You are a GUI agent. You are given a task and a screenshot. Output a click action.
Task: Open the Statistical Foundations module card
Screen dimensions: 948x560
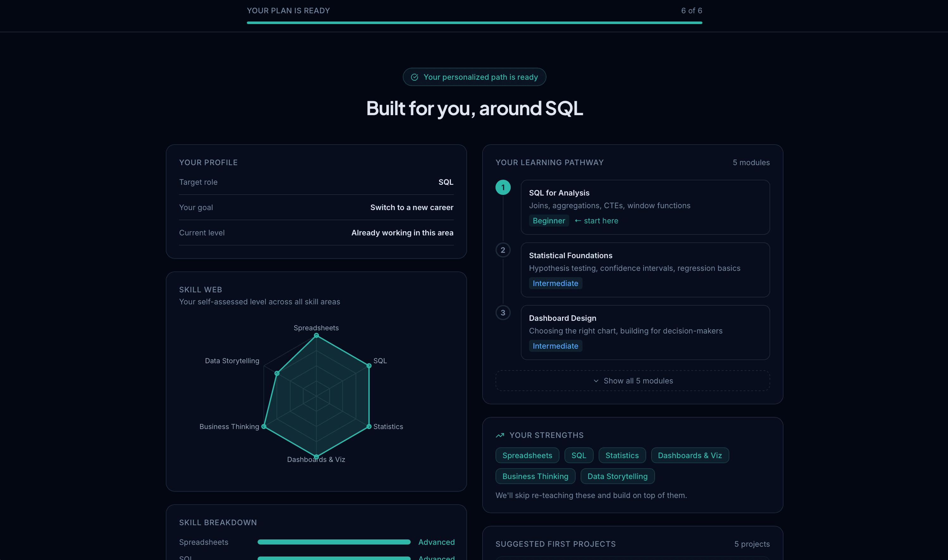point(645,270)
